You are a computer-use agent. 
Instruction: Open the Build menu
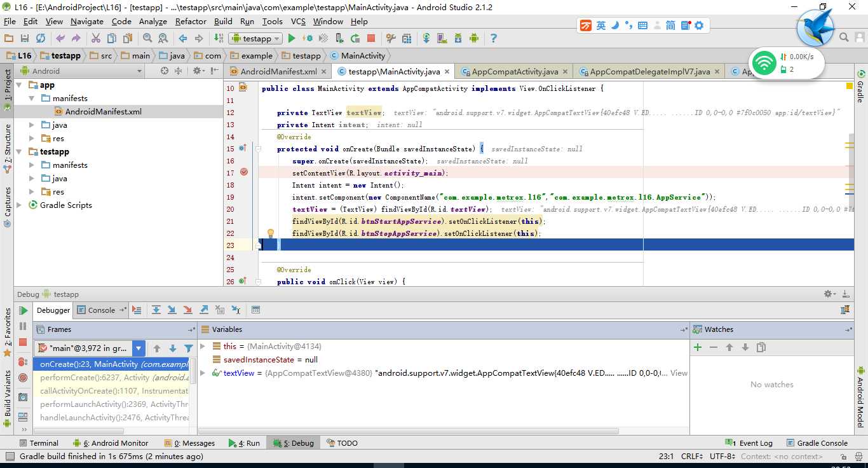click(x=223, y=21)
